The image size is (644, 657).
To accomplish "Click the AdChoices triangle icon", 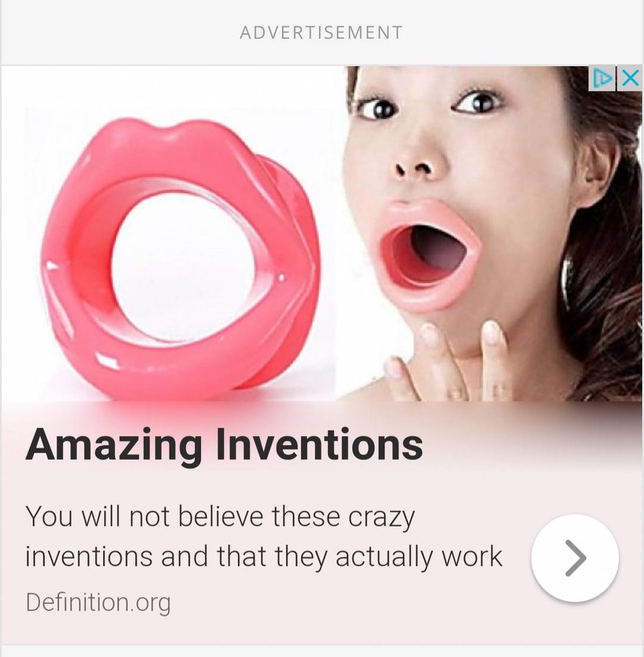I will coord(602,78).
